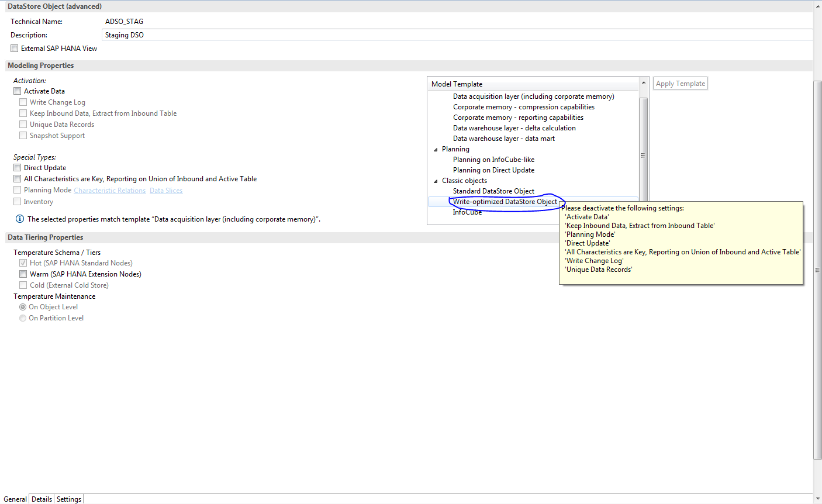The height and width of the screenshot is (504, 822).
Task: Toggle the Direct Update special type
Action: [x=17, y=167]
